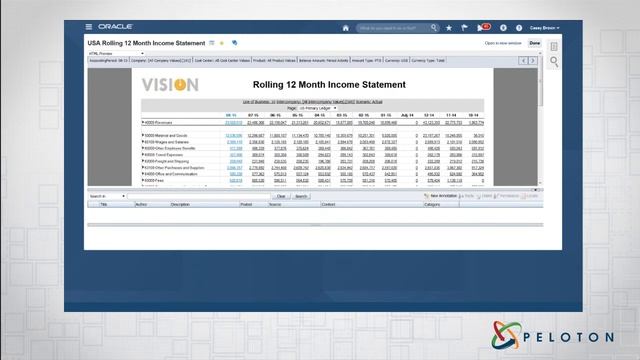
Task: Click the annotation Search button
Action: pos(301,196)
